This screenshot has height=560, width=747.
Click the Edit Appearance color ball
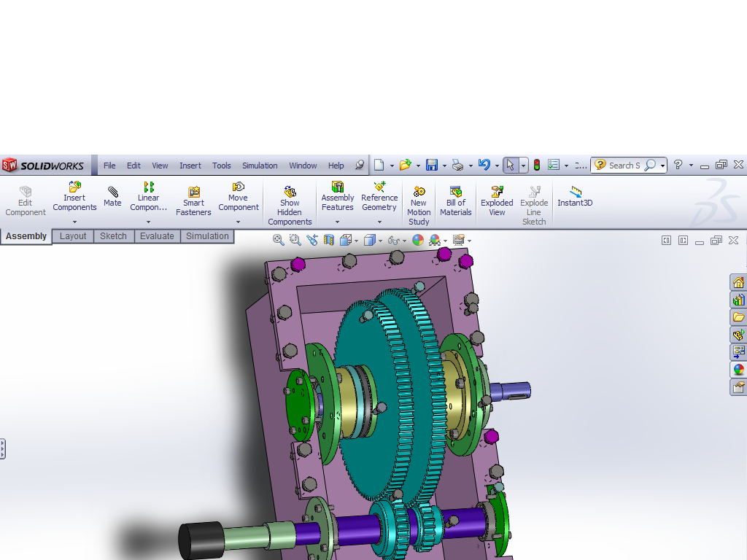coord(418,240)
